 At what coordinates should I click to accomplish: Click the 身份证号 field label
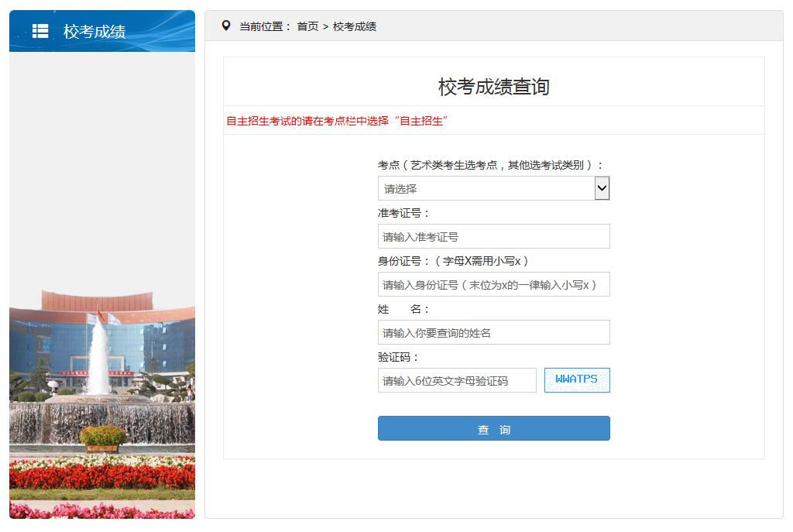(x=452, y=261)
